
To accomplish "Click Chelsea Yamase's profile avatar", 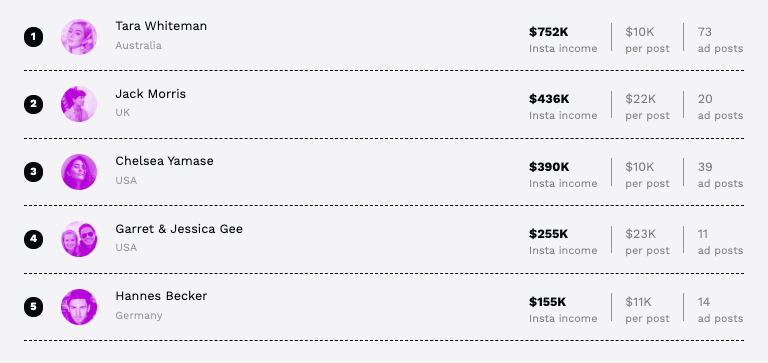I will click(79, 172).
